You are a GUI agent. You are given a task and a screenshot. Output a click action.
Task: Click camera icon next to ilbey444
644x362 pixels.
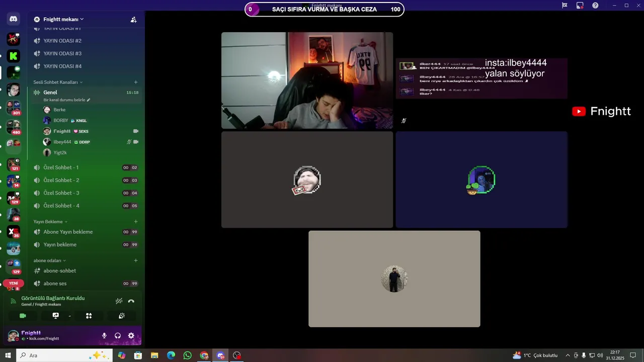[136, 142]
